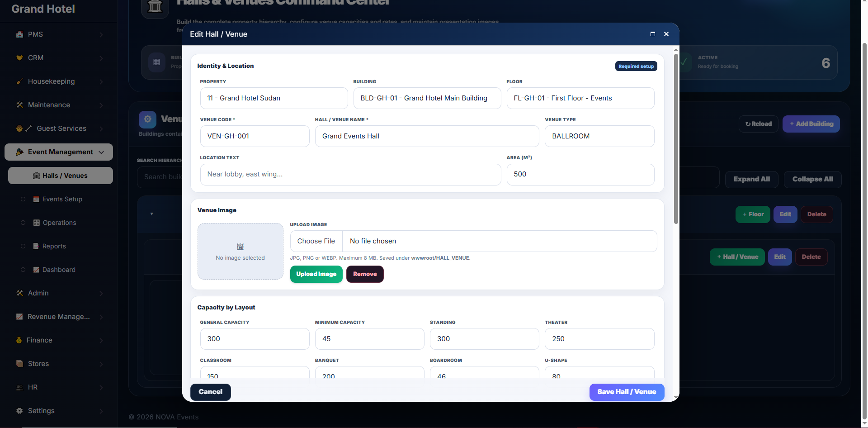Click the Operations grid icon
Viewport: 868px width, 428px height.
click(37, 223)
